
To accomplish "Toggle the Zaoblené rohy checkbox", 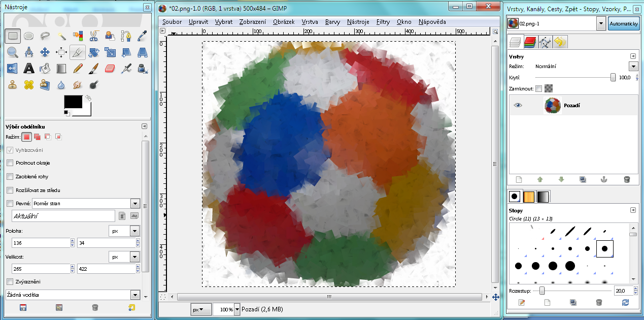I will click(10, 177).
